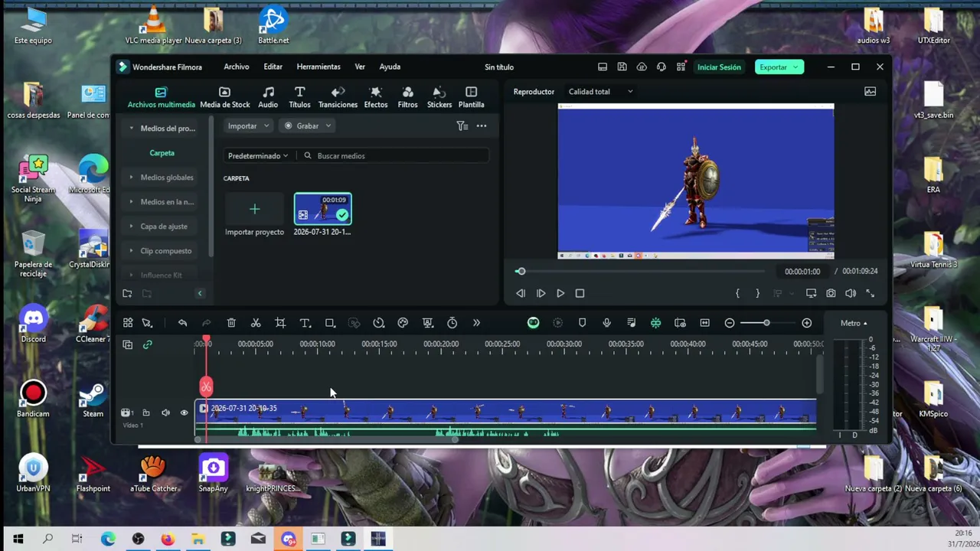
Task: Toggle the player volume speaker
Action: click(851, 293)
